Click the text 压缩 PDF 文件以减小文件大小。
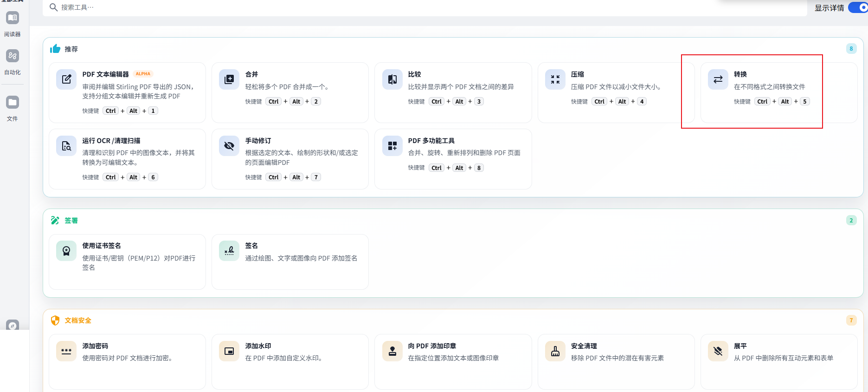The width and height of the screenshot is (868, 392). 616,87
